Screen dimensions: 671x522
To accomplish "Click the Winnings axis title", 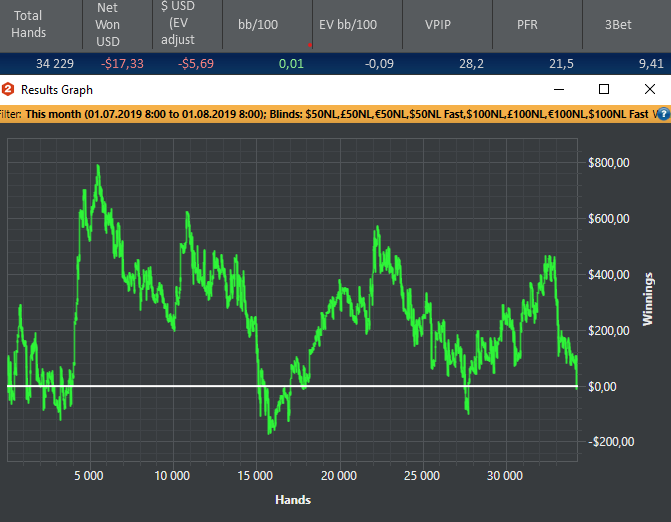I will click(x=648, y=299).
